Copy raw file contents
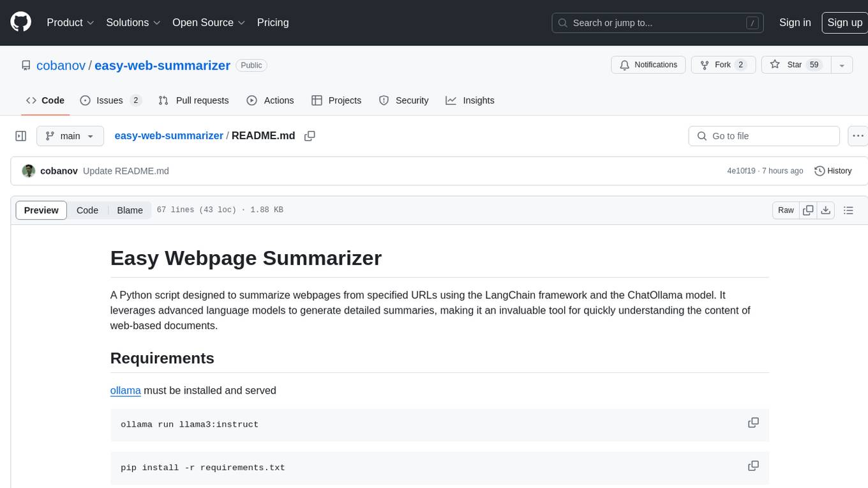Viewport: 868px width, 488px height. pyautogui.click(x=808, y=210)
